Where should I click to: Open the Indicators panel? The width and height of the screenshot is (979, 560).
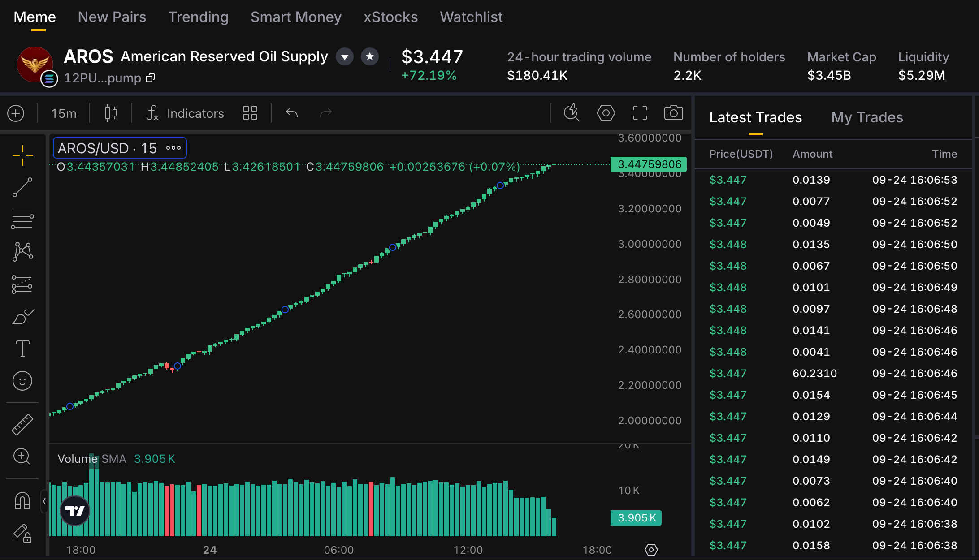185,113
